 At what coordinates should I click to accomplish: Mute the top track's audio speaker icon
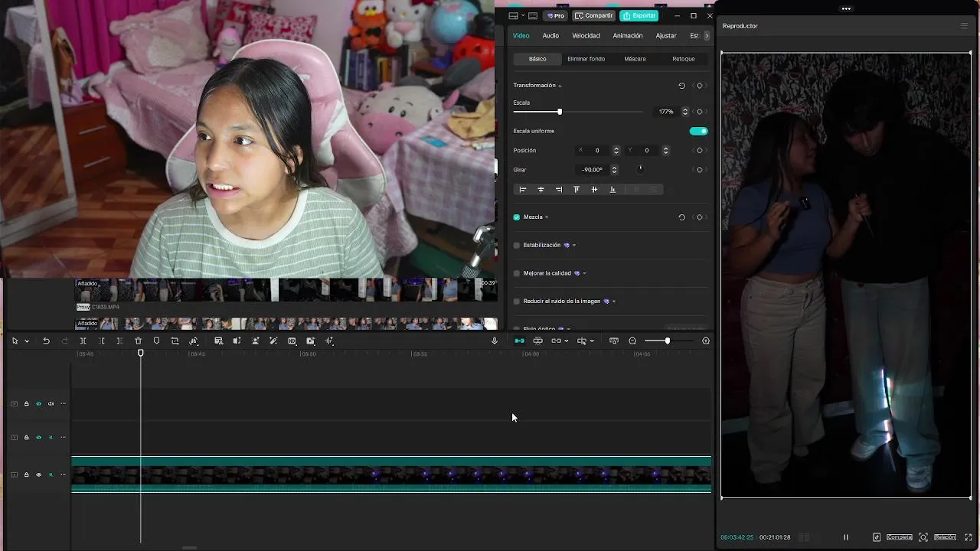(x=51, y=404)
